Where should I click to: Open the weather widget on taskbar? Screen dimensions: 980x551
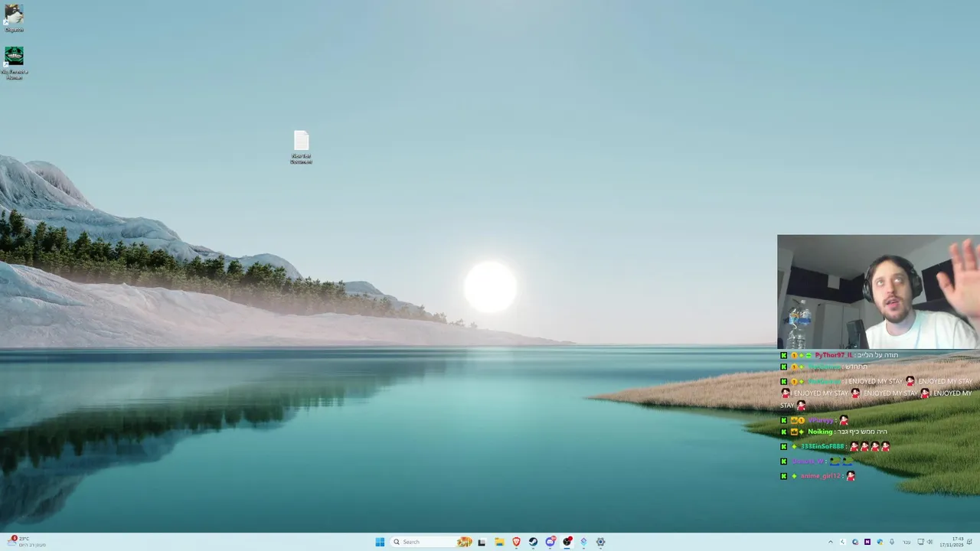[28, 542]
